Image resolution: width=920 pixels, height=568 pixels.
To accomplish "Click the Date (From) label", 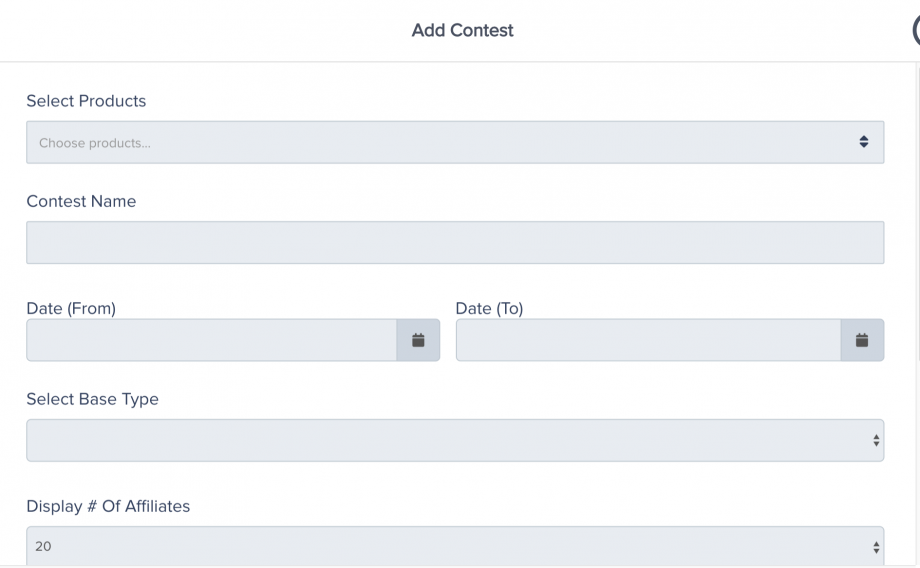I will (x=71, y=309).
